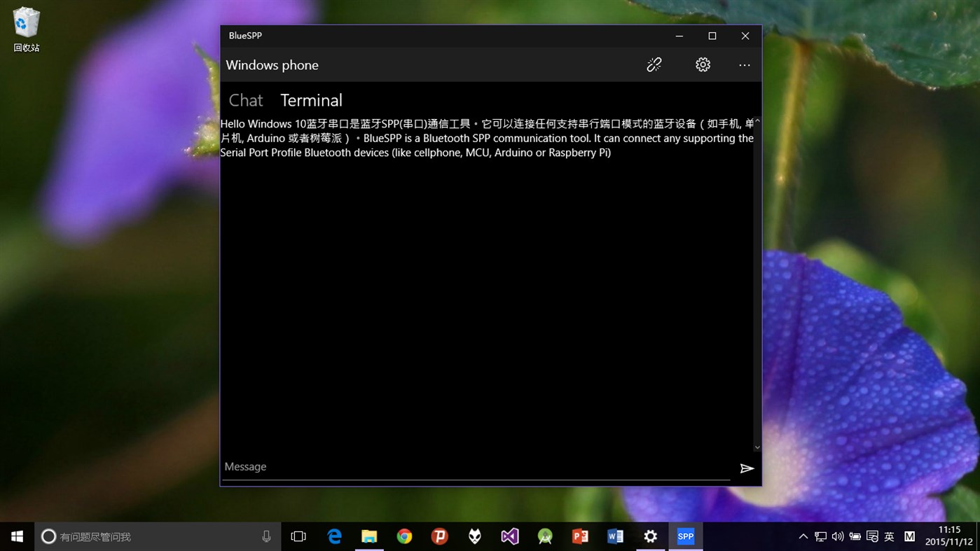Open foobar2000 from the taskbar
The height and width of the screenshot is (551, 980).
coord(474,536)
